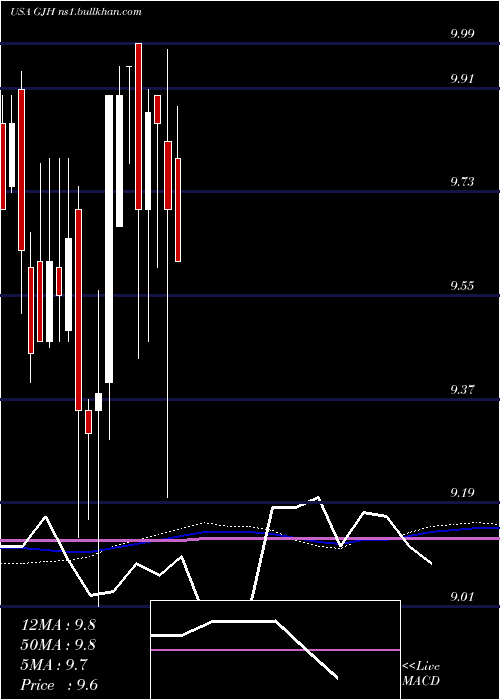Click the 9.37 price axis label
The width and height of the screenshot is (500, 700).
coord(463,389)
